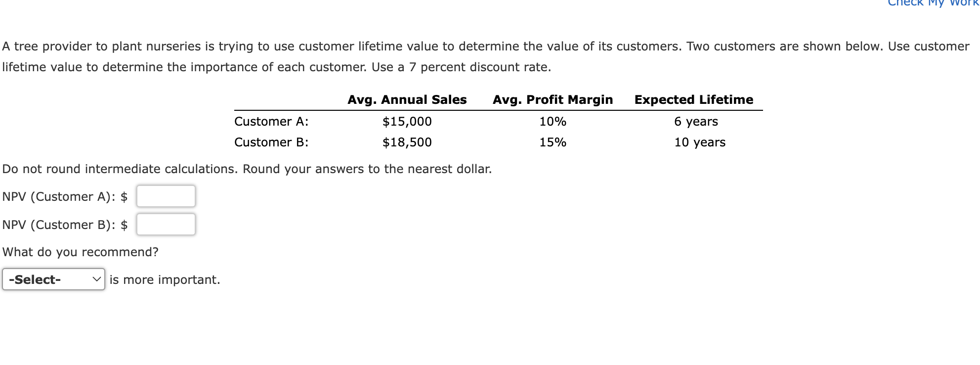The image size is (980, 365).
Task: Click the Customer A table row label
Action: pos(271,121)
